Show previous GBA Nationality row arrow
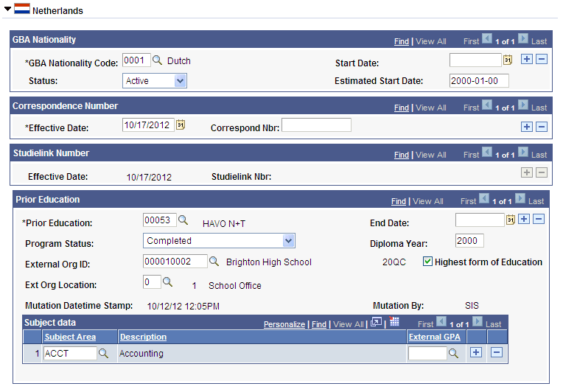Image resolution: width=563 pixels, height=392 pixels. point(487,38)
